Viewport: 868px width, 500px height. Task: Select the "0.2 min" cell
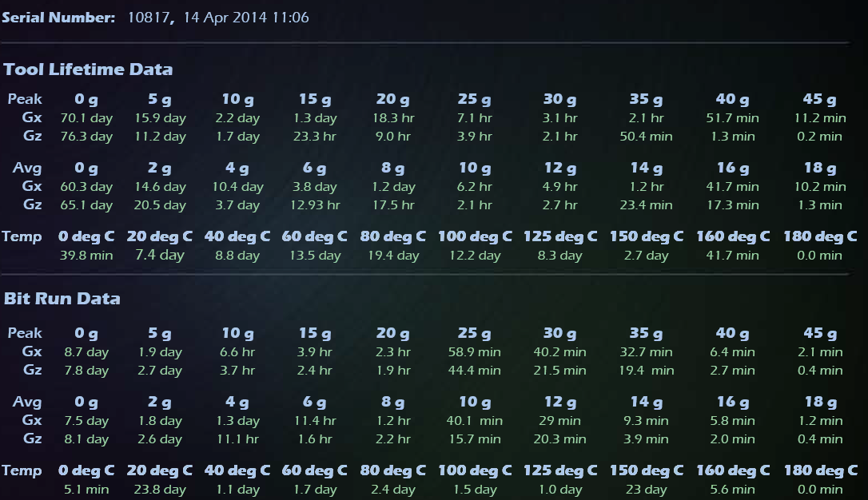(819, 137)
